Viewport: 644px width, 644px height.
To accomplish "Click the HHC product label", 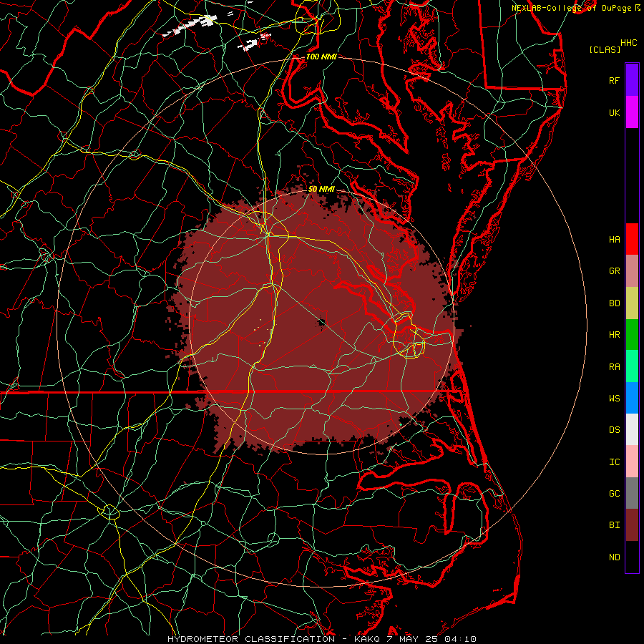I will [x=628, y=43].
